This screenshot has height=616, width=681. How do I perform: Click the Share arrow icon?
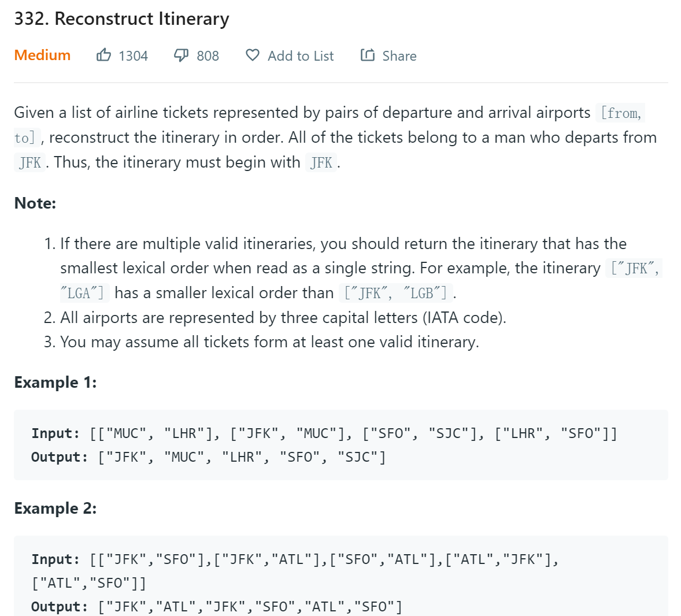click(368, 55)
